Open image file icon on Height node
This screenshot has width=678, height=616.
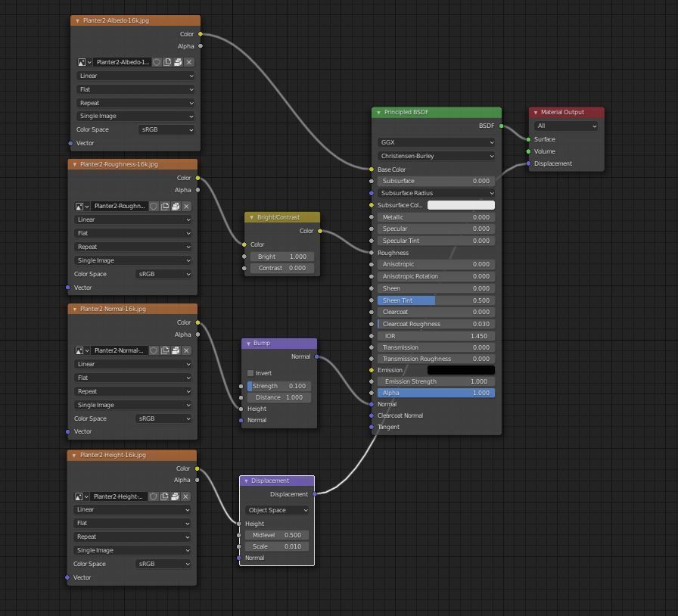tap(175, 496)
